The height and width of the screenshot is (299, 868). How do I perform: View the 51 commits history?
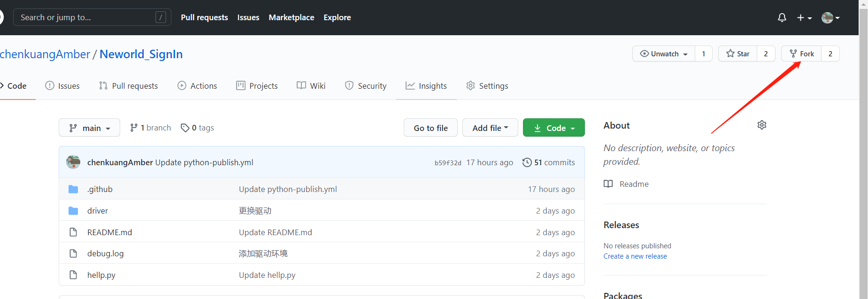coord(548,162)
